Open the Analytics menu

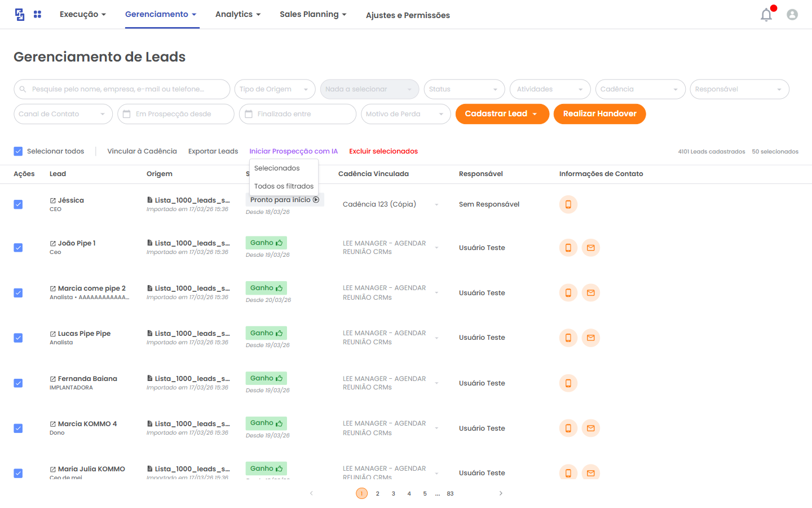point(238,15)
